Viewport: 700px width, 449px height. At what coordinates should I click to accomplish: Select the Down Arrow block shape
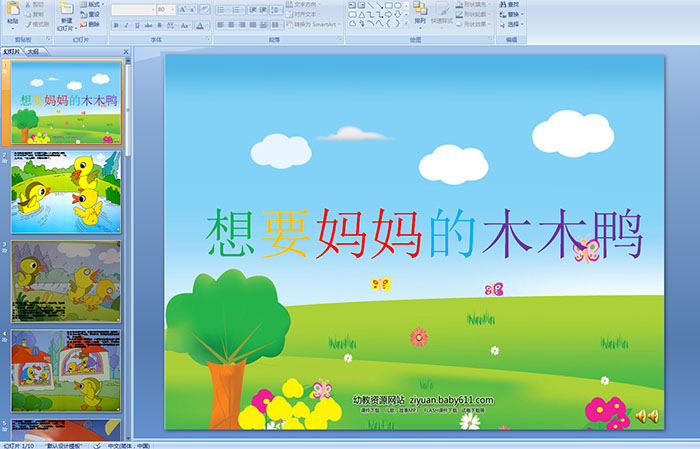(397, 15)
